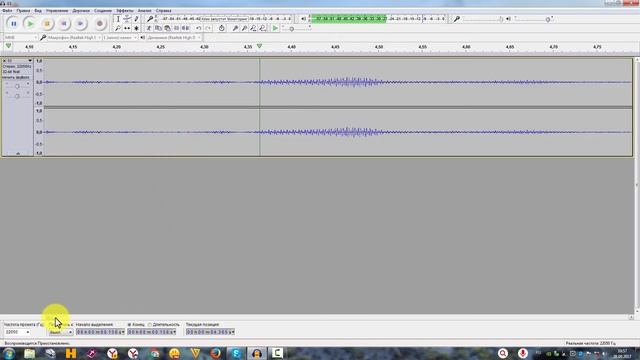This screenshot has height=360, width=640.
Task: Adjust the track gain slider
Action: [17, 86]
